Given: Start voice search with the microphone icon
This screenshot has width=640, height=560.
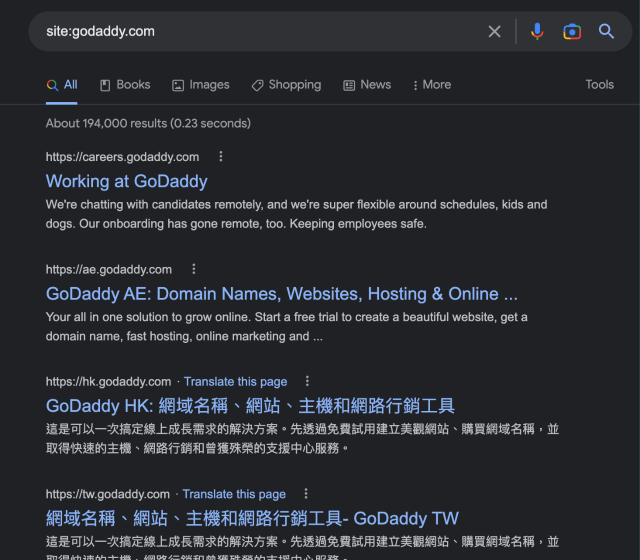Looking at the screenshot, I should pyautogui.click(x=537, y=31).
